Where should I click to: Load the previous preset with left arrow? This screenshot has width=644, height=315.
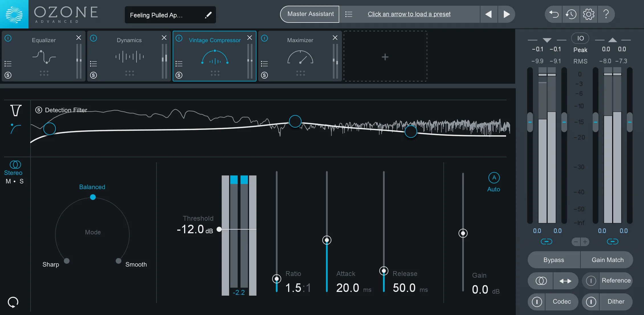488,14
